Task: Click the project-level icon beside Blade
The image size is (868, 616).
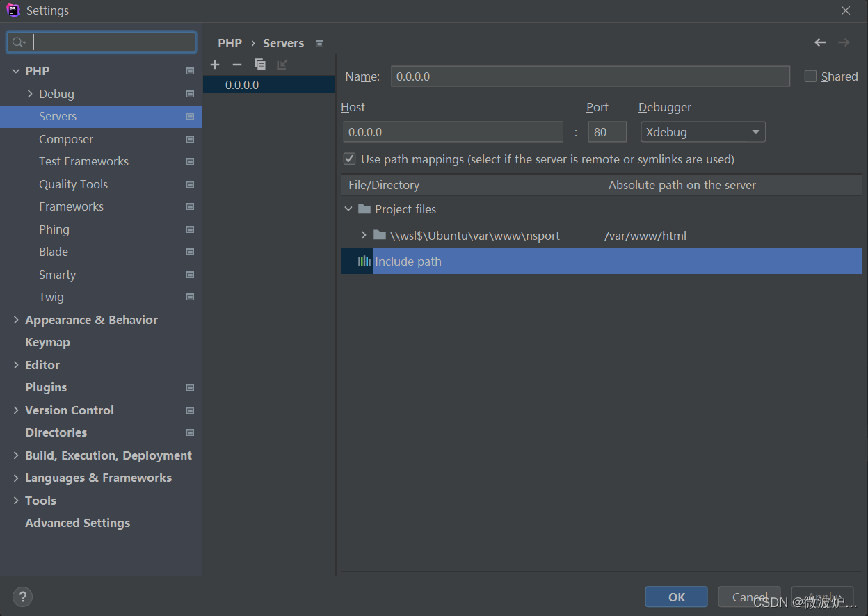Action: pos(190,252)
